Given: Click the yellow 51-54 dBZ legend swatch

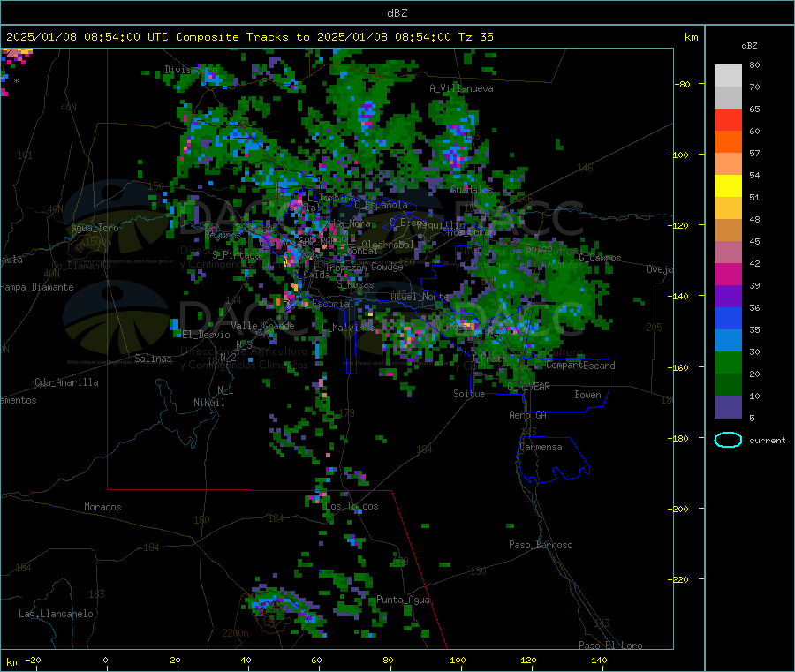Looking at the screenshot, I should click(x=728, y=186).
